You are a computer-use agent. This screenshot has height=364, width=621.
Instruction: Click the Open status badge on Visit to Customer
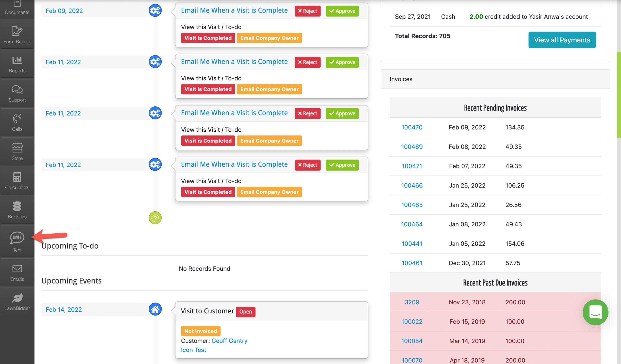click(x=245, y=312)
